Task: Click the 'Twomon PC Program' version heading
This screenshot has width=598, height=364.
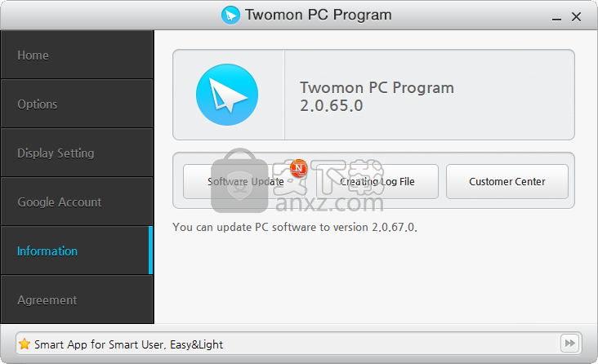Action: 377,87
